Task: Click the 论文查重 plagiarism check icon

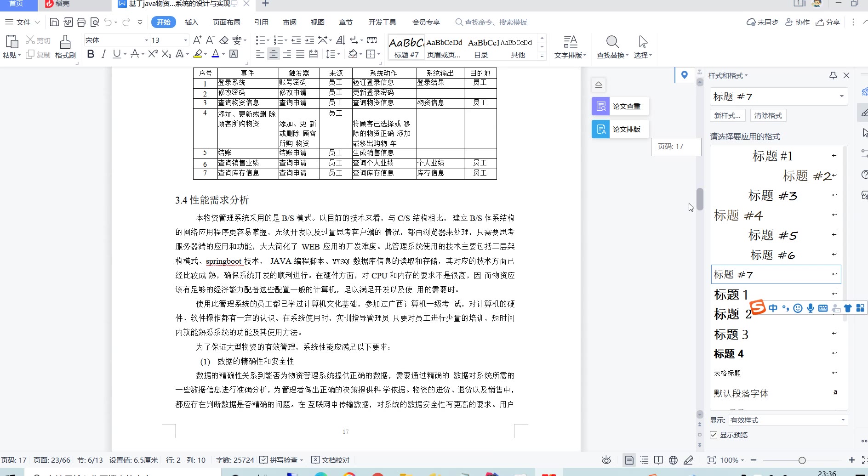Action: [x=600, y=106]
